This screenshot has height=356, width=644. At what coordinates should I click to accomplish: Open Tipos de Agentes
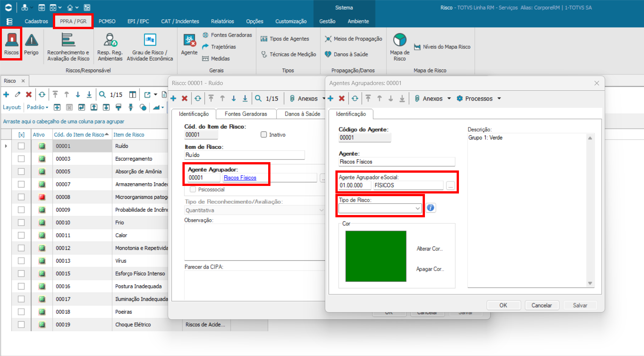(285, 39)
